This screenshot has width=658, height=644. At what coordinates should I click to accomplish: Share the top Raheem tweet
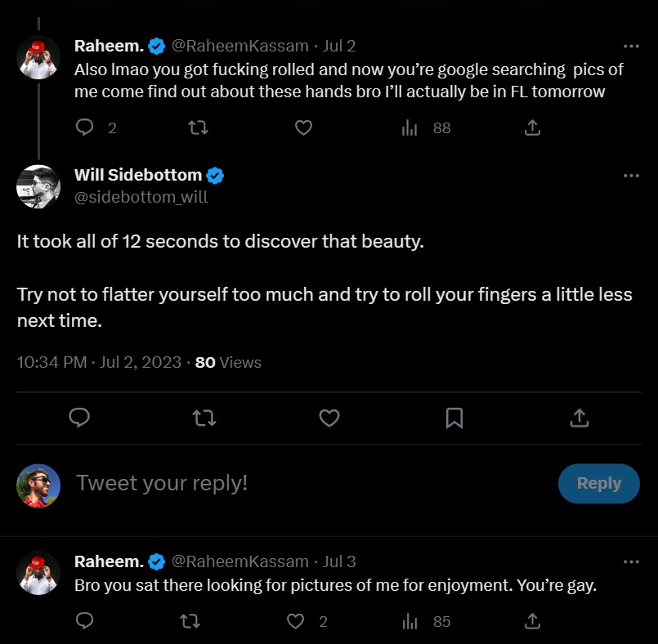click(x=531, y=127)
